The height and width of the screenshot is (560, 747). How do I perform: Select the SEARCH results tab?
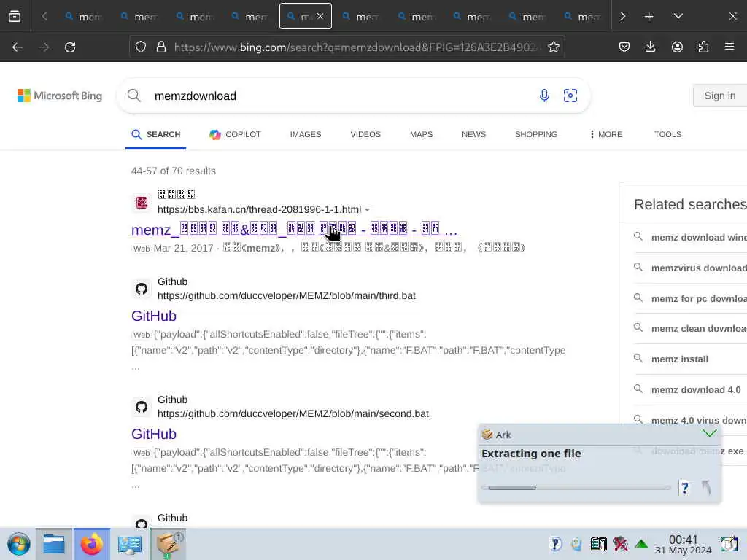click(x=156, y=134)
